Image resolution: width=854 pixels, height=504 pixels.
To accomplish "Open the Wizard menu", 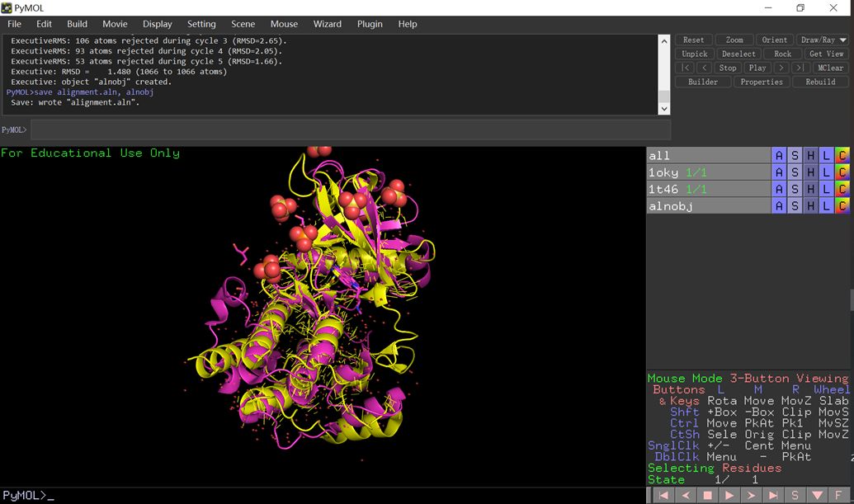I will (x=327, y=24).
